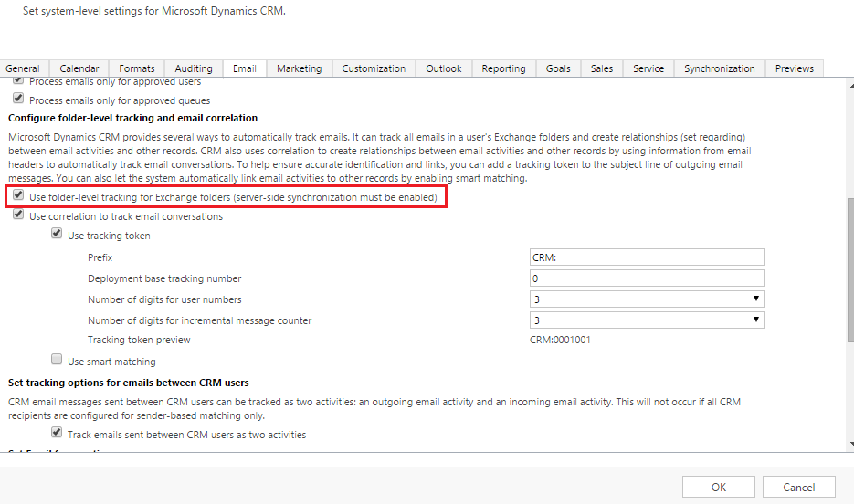
Task: Go to the Auditing tab
Action: coord(194,68)
